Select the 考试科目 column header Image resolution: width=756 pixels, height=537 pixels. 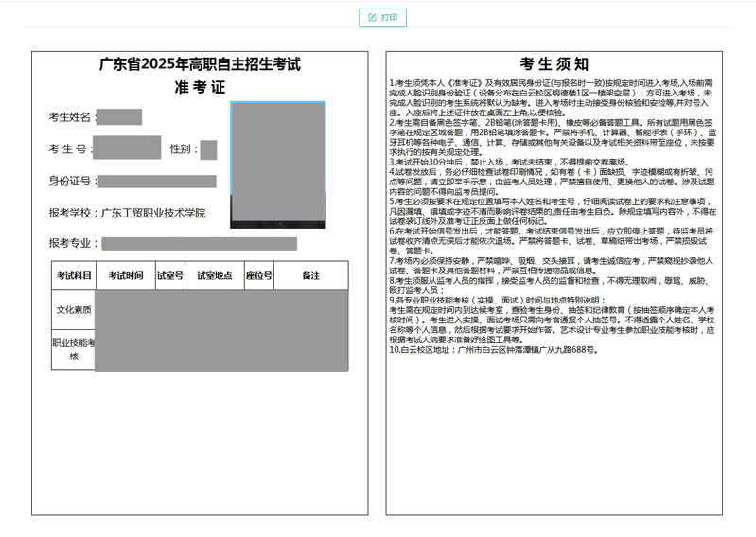(74, 276)
